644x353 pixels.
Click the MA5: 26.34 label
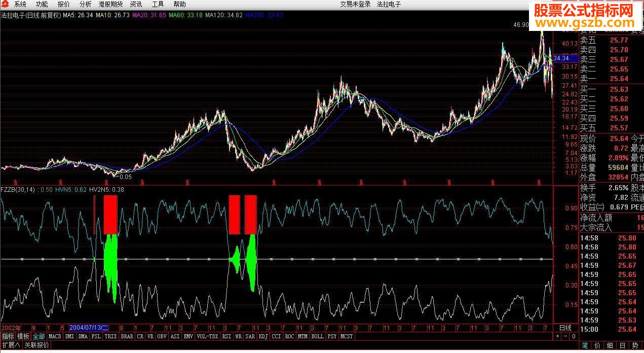point(78,15)
